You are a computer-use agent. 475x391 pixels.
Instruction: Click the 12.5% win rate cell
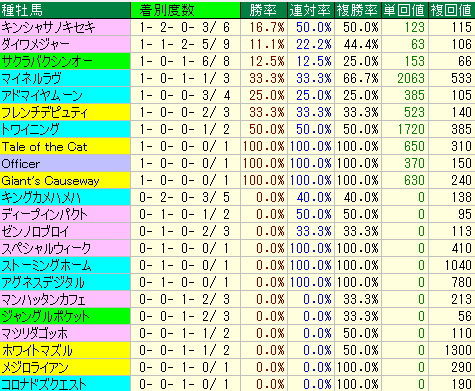(x=264, y=61)
